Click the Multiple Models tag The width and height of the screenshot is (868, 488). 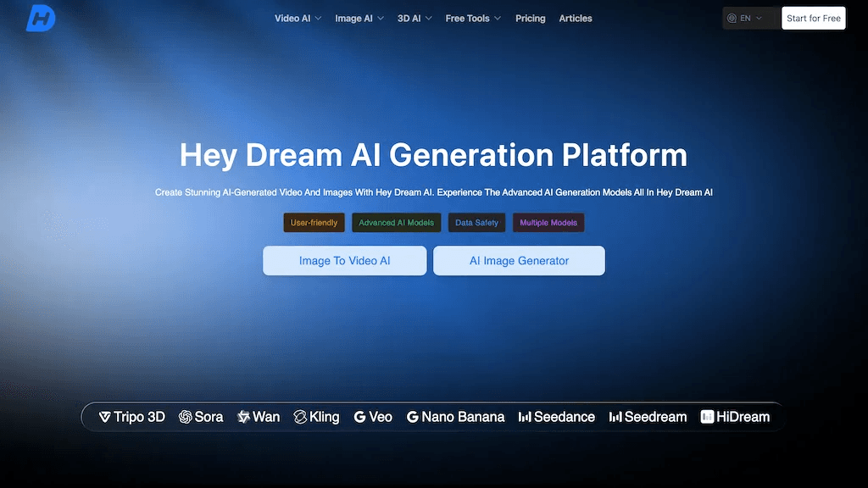(548, 223)
